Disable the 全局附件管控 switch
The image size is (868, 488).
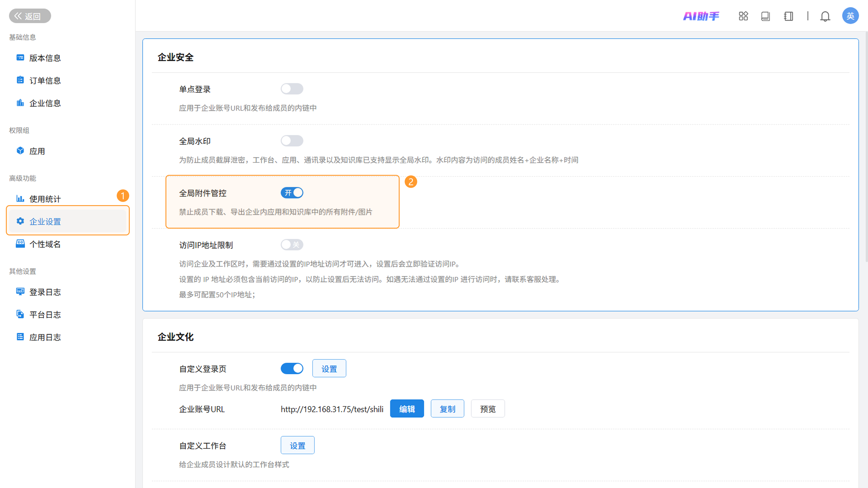tap(292, 193)
